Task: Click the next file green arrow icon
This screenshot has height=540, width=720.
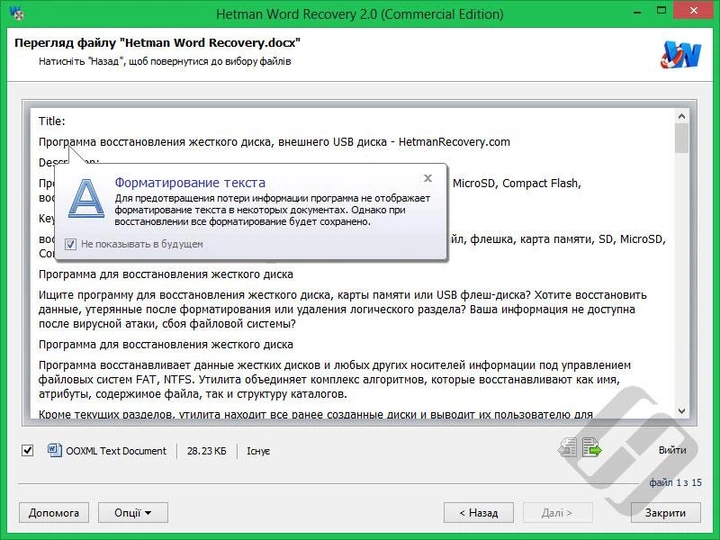Action: (591, 448)
